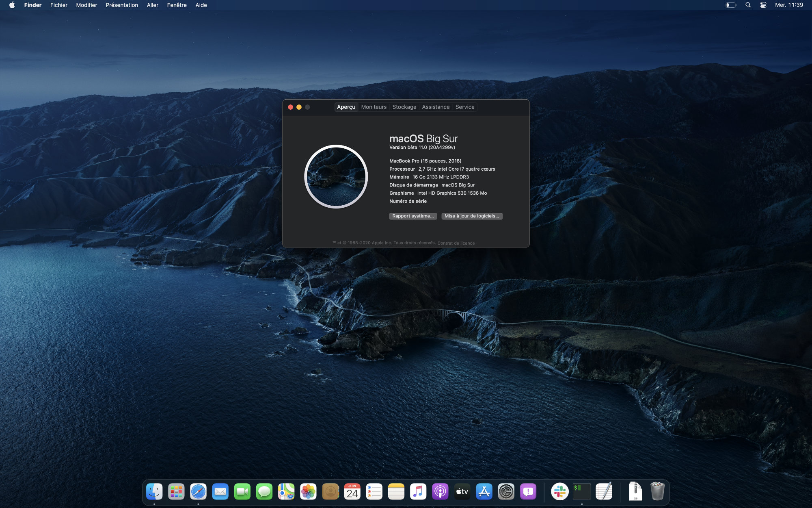Viewport: 812px width, 508px height.
Task: Launch Terminal from the Dock
Action: [x=581, y=492]
